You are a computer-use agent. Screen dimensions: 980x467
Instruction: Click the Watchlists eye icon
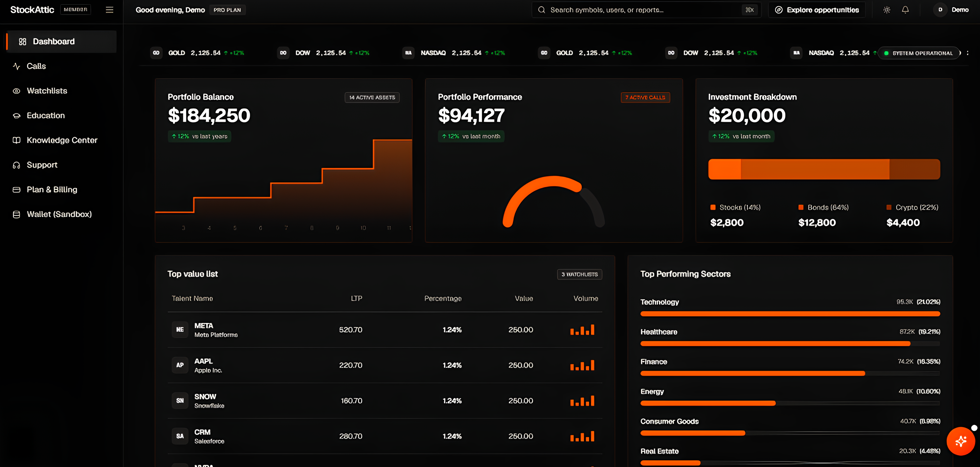pyautogui.click(x=16, y=91)
